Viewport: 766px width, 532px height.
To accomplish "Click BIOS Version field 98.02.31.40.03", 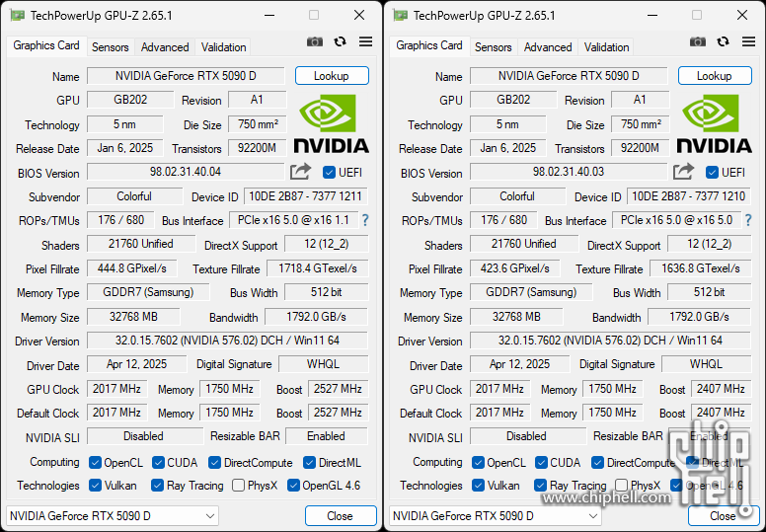I will tap(569, 172).
